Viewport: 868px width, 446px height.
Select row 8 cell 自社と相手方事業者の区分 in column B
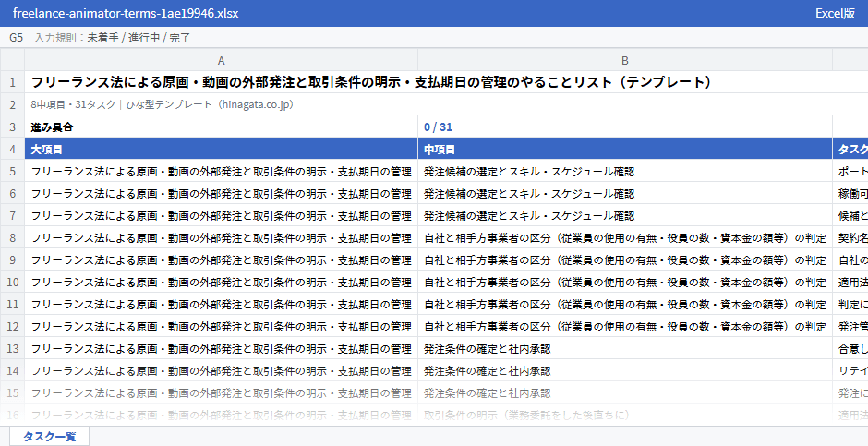pos(625,237)
